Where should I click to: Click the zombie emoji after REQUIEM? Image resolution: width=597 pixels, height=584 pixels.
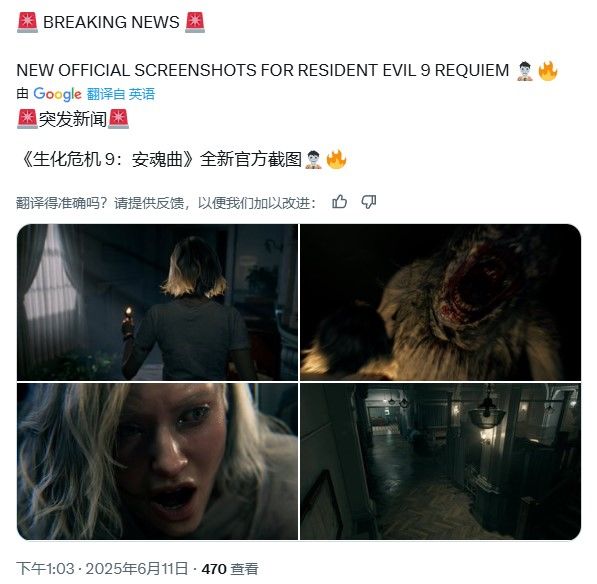point(525,70)
